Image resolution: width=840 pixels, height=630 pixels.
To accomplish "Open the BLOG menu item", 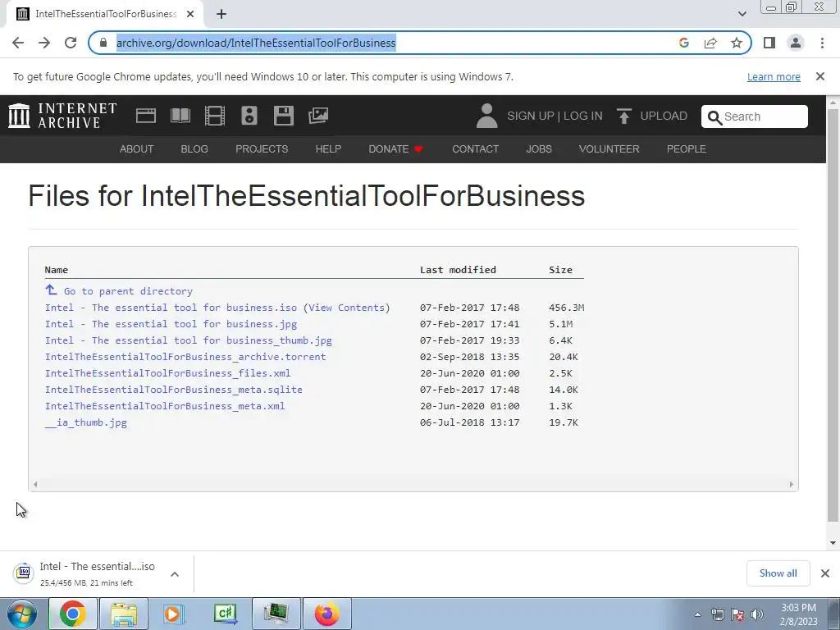I will tap(194, 149).
